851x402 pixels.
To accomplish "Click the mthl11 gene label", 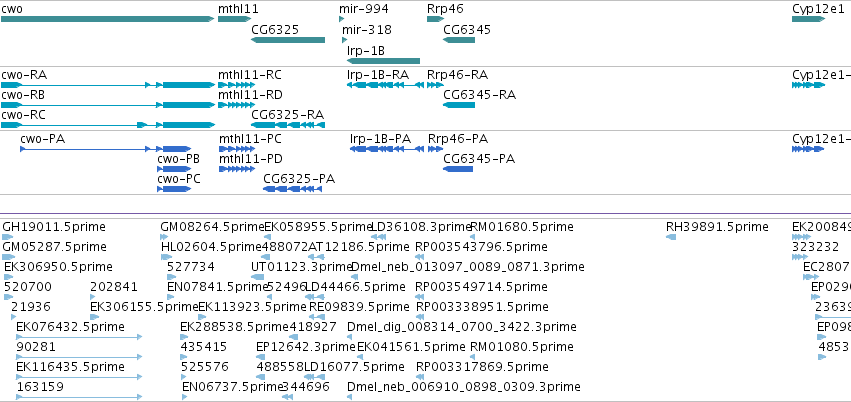I will pyautogui.click(x=238, y=9).
